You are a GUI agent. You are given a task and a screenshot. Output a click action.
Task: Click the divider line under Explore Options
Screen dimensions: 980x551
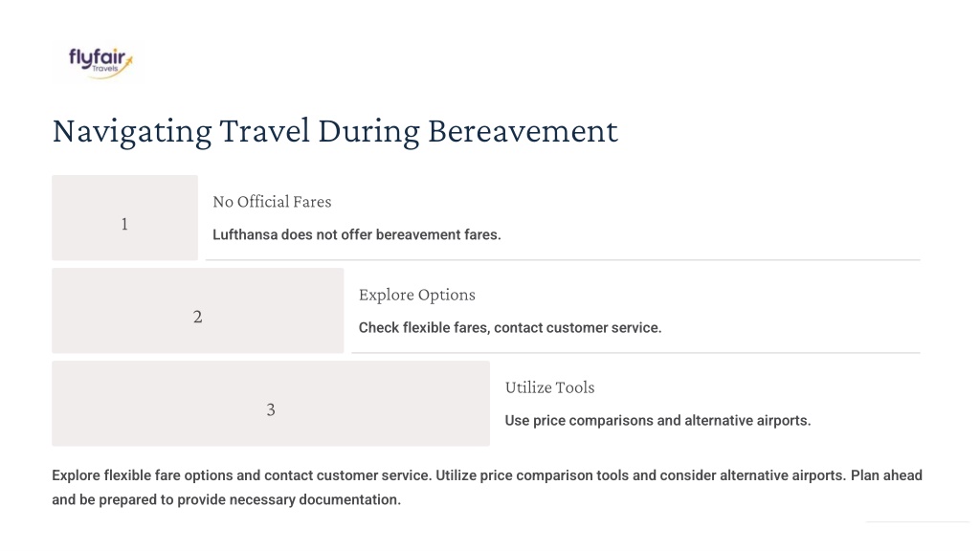[635, 353]
